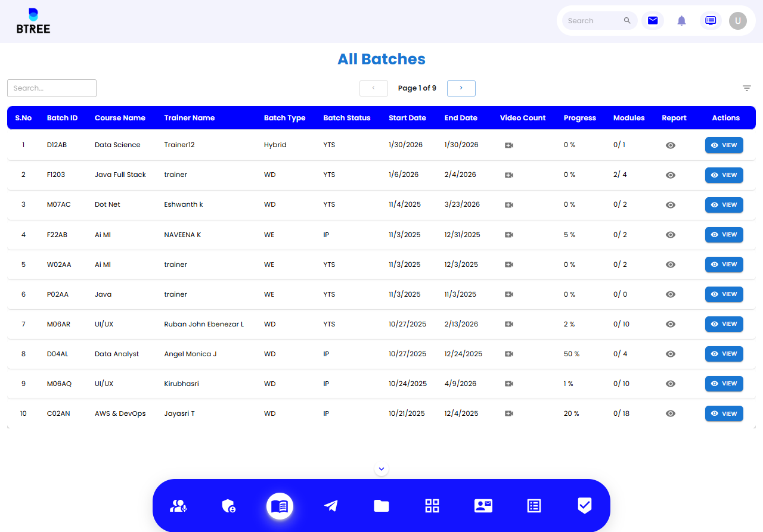View batch M07AC details
The image size is (763, 532).
(x=724, y=205)
